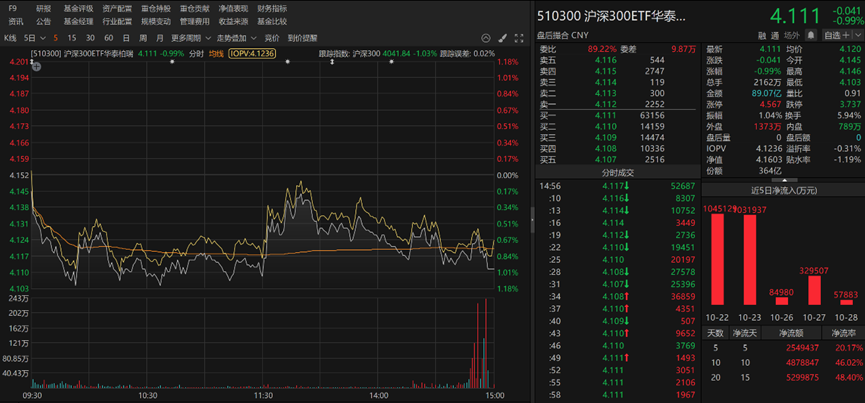The width and height of the screenshot is (865, 403).
Task: Open the 资讯 news menu
Action: point(16,22)
